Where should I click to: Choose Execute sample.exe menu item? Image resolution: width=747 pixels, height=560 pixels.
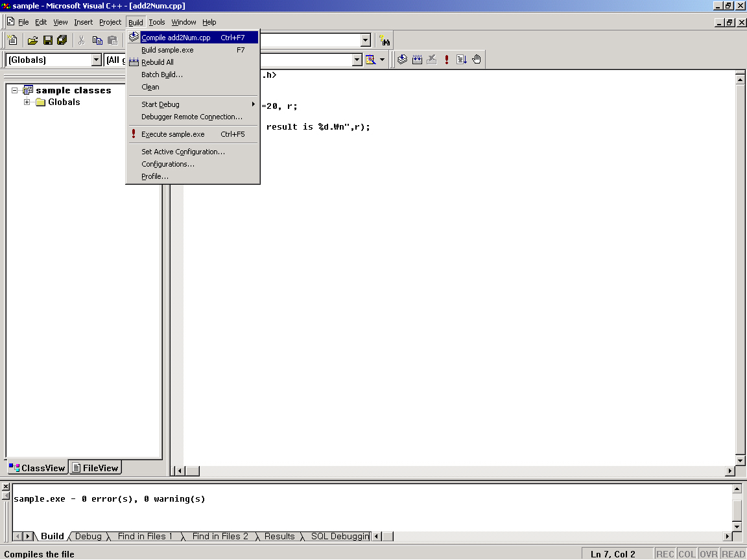193,134
